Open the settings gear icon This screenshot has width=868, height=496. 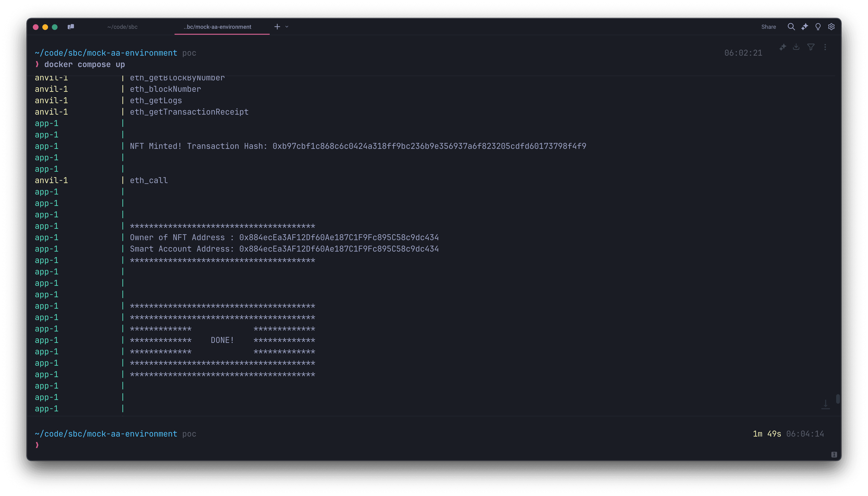pos(832,27)
